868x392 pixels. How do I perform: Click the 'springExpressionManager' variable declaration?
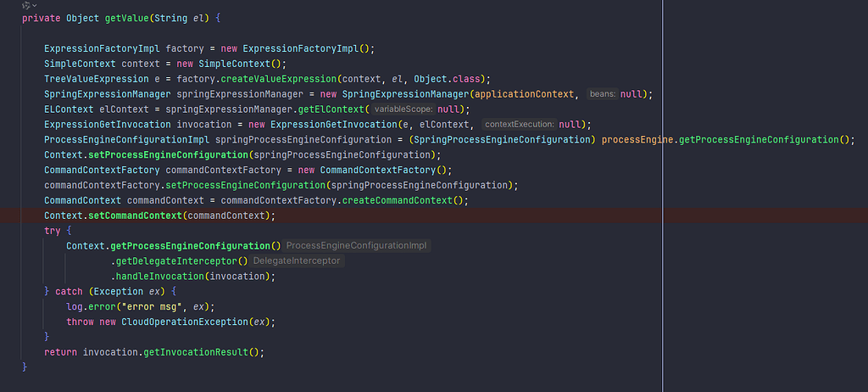[240, 94]
